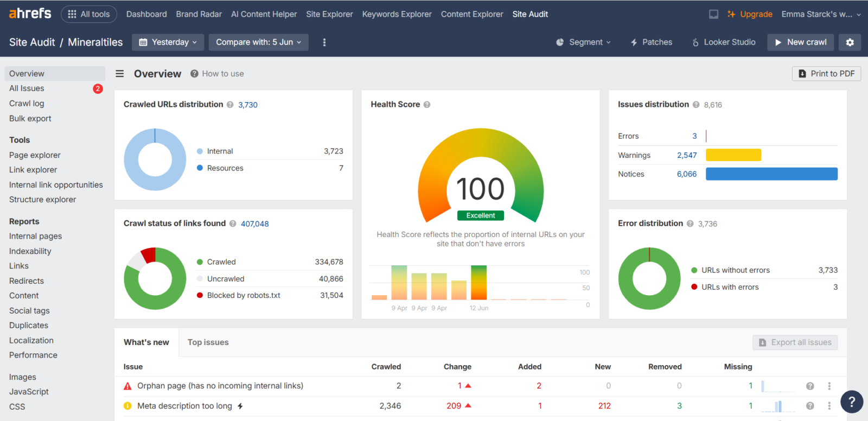Click the red error icon on Orphan page
868x421 pixels.
pyautogui.click(x=127, y=386)
